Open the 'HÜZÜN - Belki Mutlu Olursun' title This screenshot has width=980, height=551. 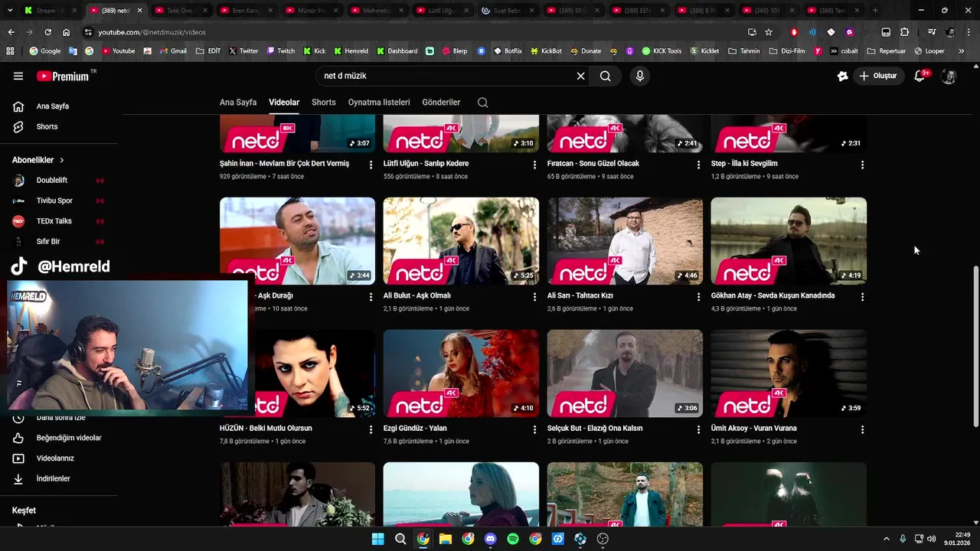click(x=266, y=428)
